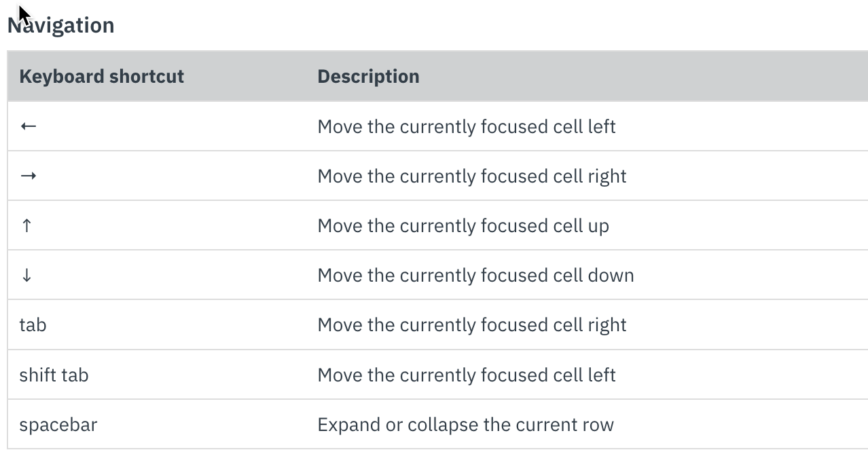Select the Navigation section heading

(x=61, y=25)
